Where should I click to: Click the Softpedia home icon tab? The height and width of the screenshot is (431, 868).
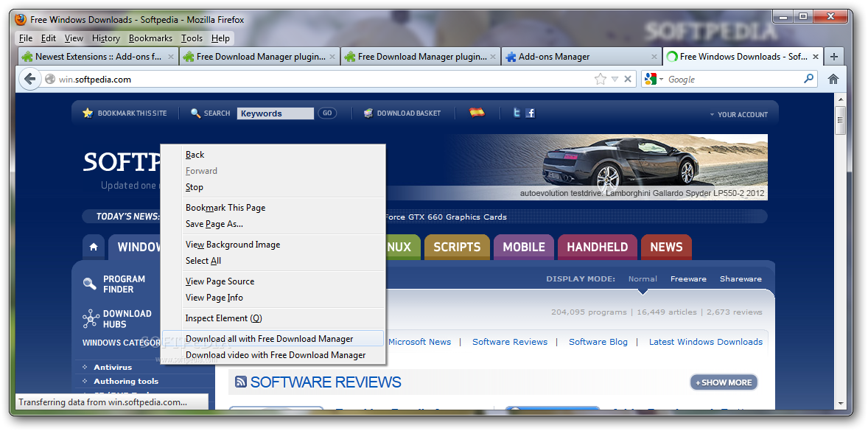click(x=94, y=247)
